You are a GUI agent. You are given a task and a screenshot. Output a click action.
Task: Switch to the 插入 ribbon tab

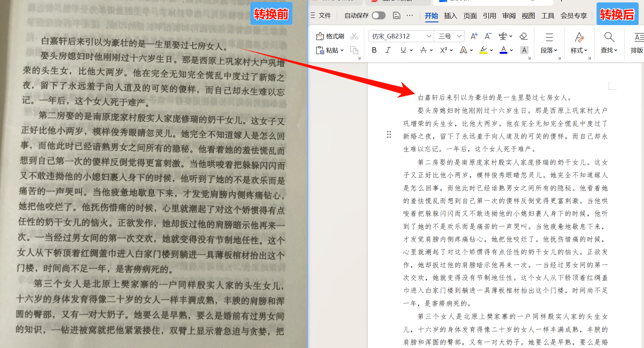[x=450, y=15]
